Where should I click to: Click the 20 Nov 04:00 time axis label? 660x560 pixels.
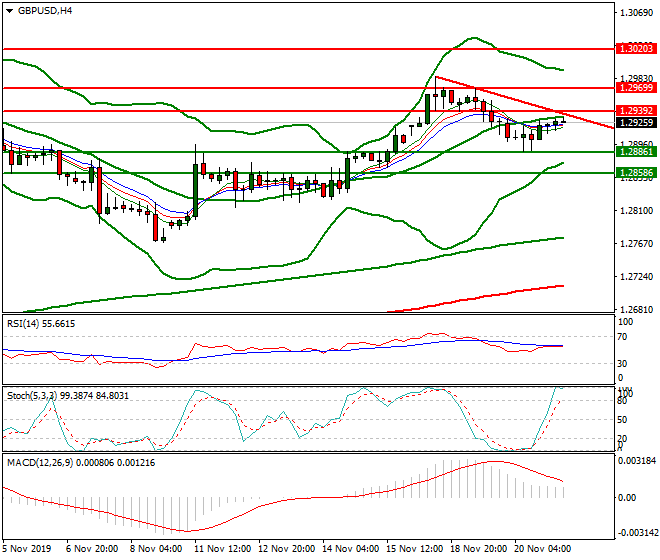543,549
